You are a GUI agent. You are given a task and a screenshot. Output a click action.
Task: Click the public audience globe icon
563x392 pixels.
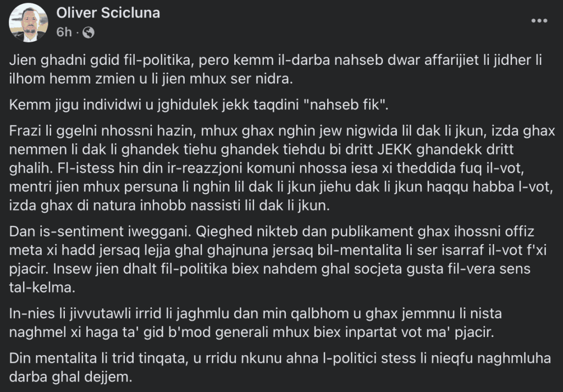click(88, 32)
